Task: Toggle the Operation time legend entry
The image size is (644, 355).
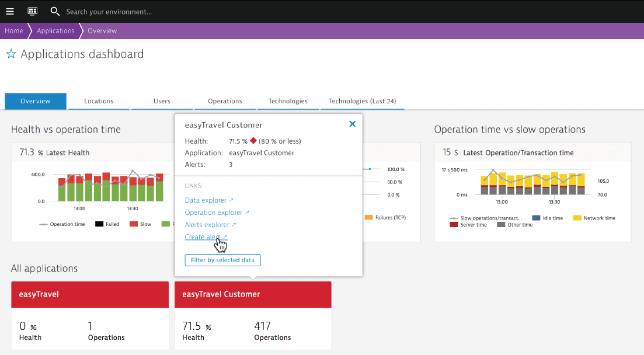Action: click(x=62, y=224)
